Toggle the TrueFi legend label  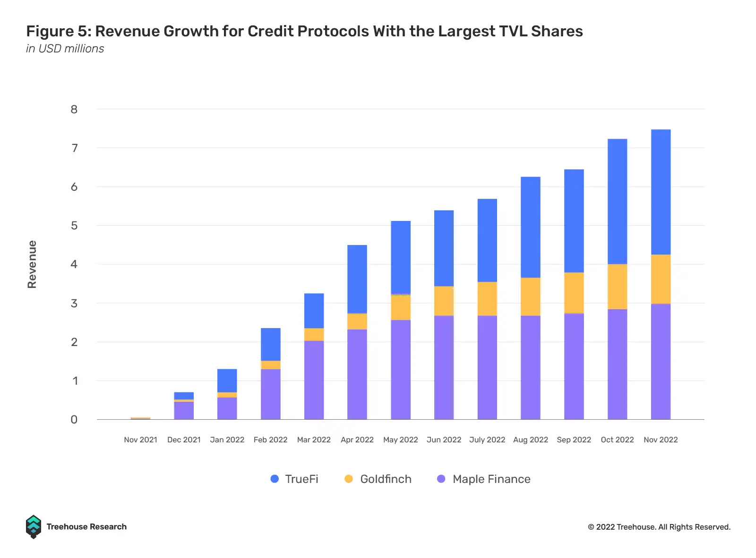click(x=301, y=479)
